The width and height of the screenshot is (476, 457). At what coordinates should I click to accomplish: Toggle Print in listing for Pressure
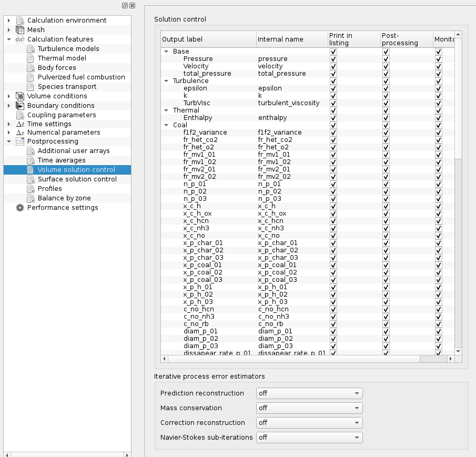(x=333, y=59)
